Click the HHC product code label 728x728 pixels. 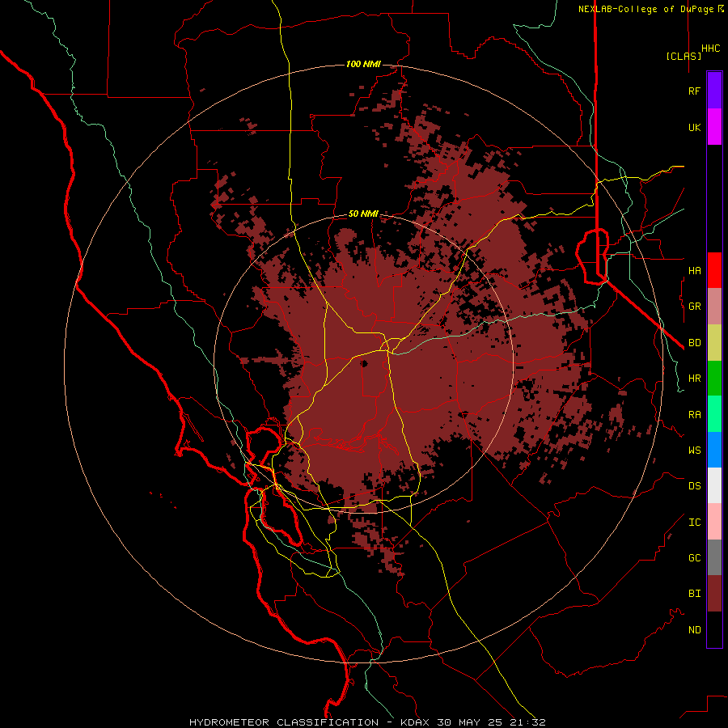[x=710, y=49]
